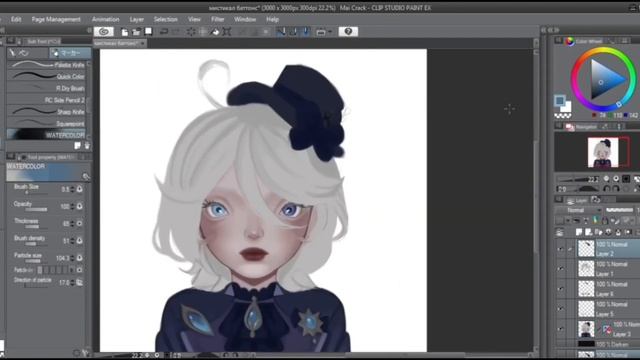Viewport: 640px width, 360px height.
Task: Toggle the first snap to ruler icon
Action: click(x=281, y=31)
